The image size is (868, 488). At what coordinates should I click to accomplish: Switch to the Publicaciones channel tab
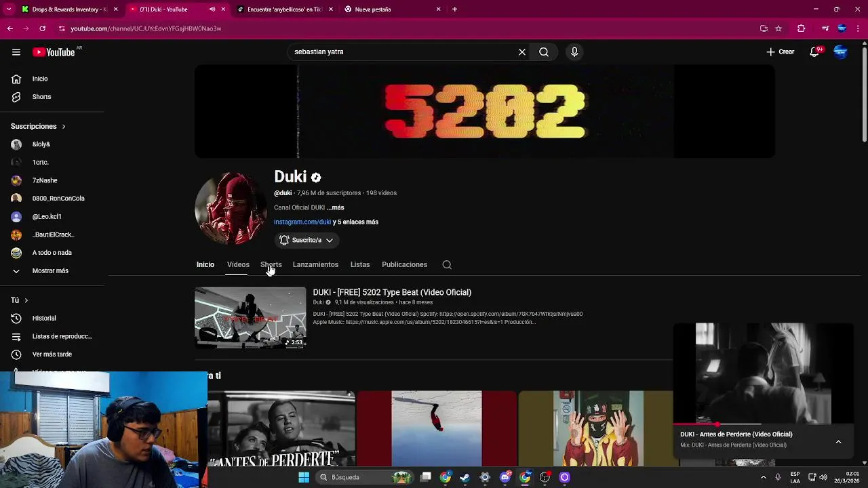[x=404, y=265]
